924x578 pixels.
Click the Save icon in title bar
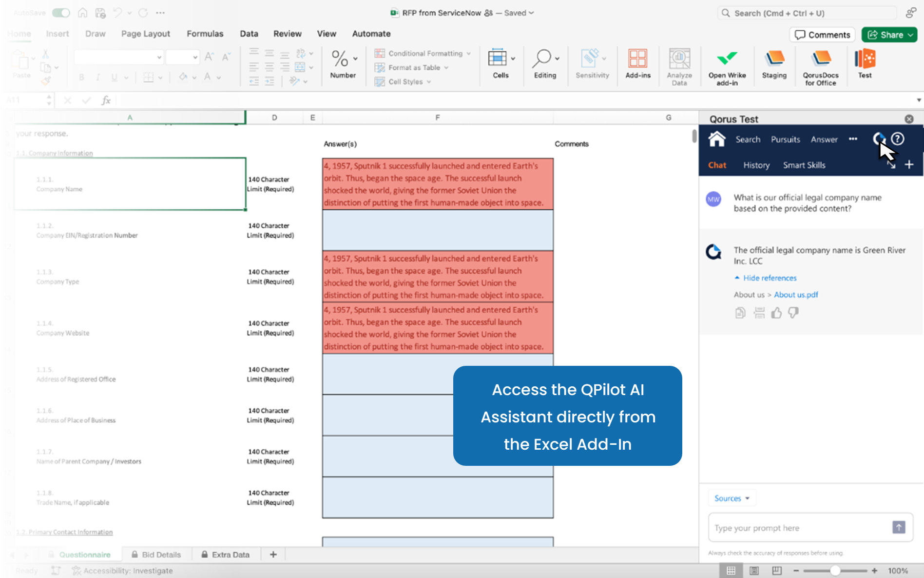point(100,13)
